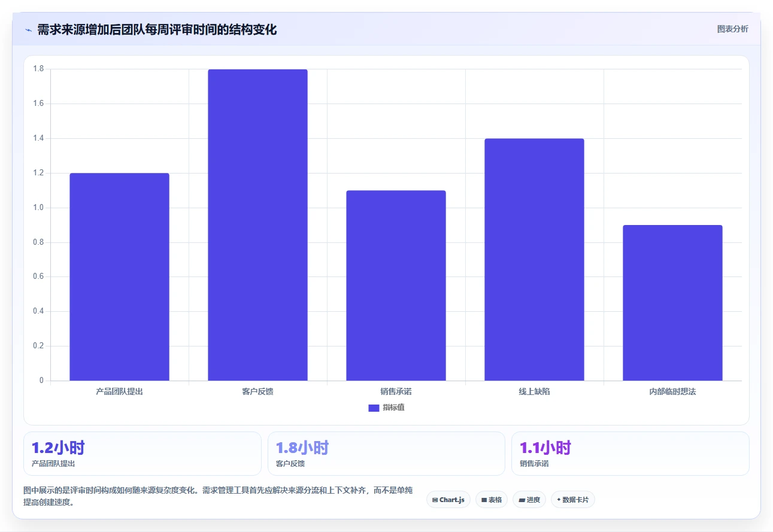Click the y-axis value 1.8
The height and width of the screenshot is (532, 773).
point(38,69)
